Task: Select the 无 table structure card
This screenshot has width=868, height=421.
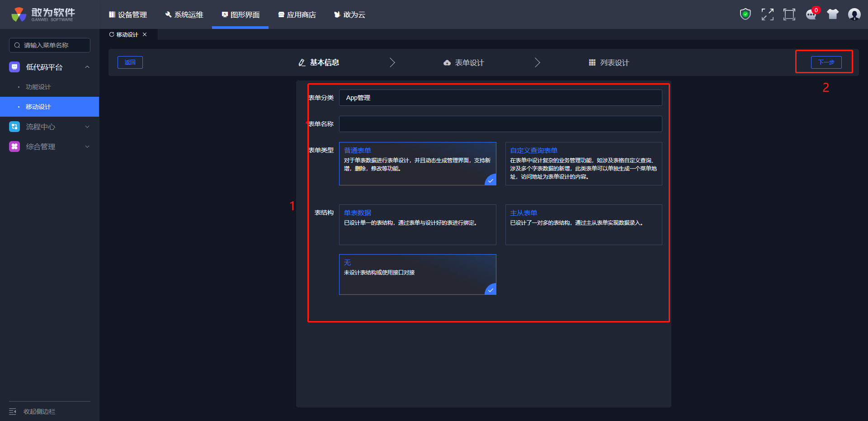Action: click(418, 274)
